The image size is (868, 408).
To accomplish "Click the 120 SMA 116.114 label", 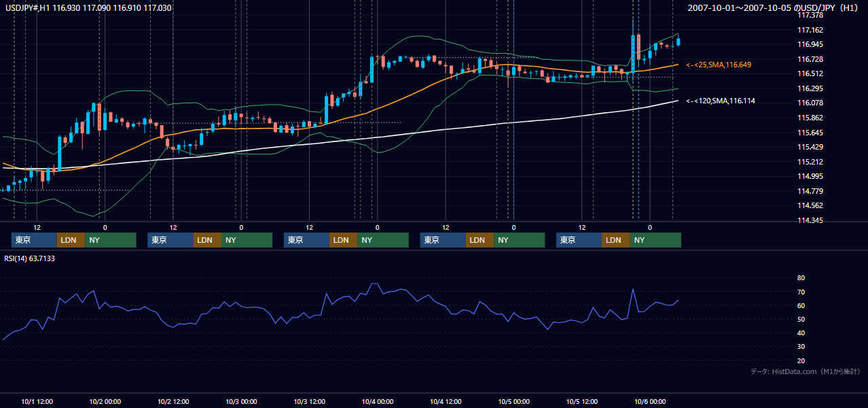I will [x=721, y=101].
